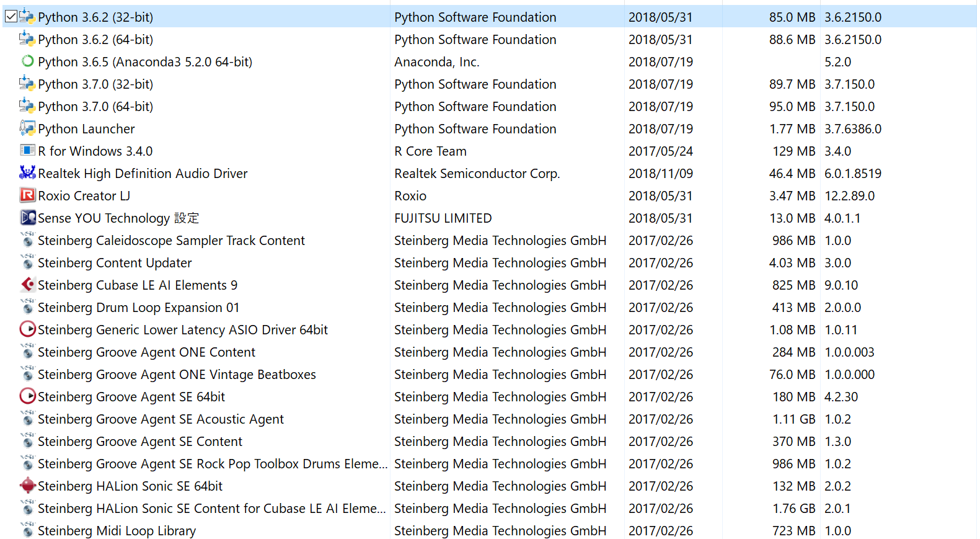Select Groove Agent SE Rock Pop Toolbox Drums

click(213, 464)
